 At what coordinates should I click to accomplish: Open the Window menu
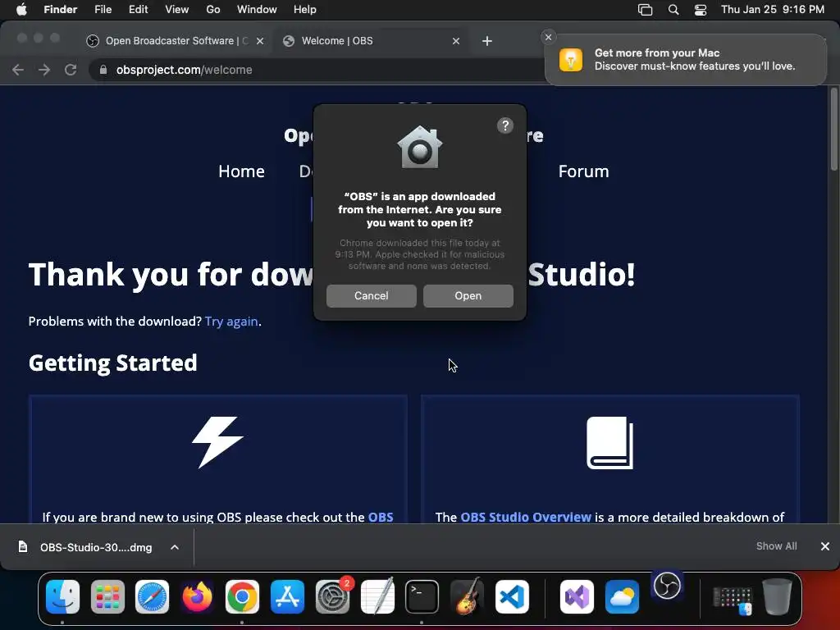pos(257,10)
